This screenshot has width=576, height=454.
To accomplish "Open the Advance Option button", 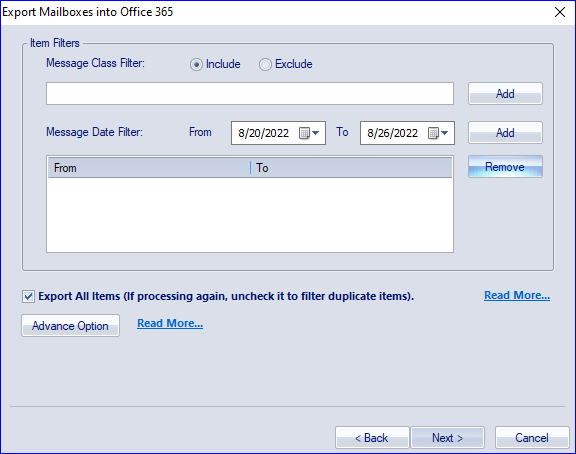I will 70,325.
